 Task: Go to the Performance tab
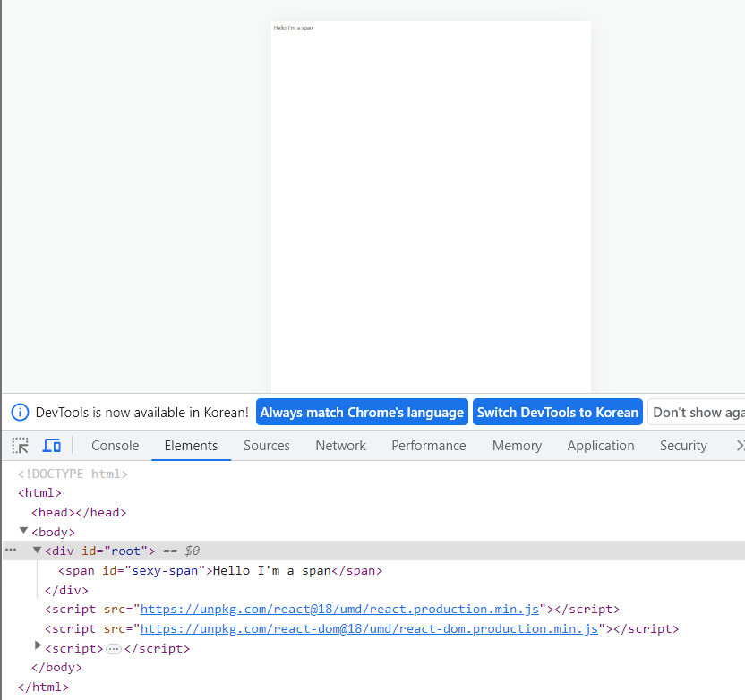click(429, 446)
